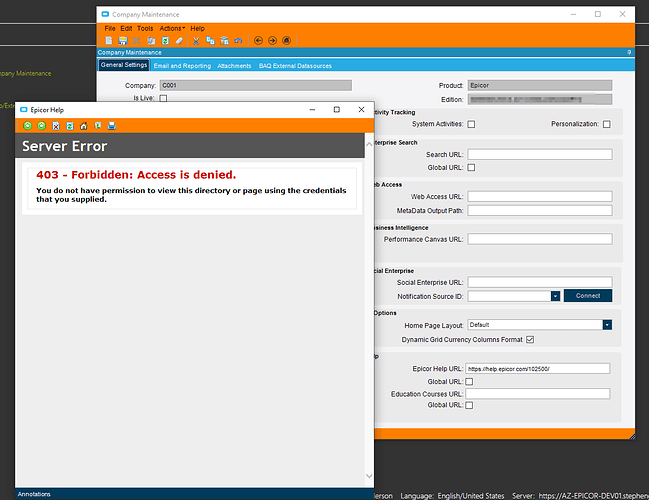Image resolution: width=649 pixels, height=500 pixels.
Task: Click the Paste clipboard icon
Action: click(224, 41)
